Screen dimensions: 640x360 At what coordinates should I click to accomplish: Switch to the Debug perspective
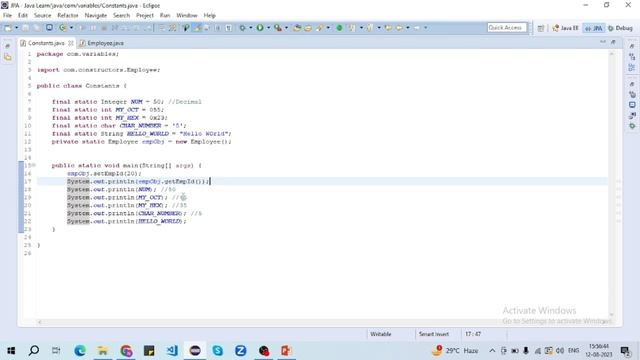[x=620, y=28]
